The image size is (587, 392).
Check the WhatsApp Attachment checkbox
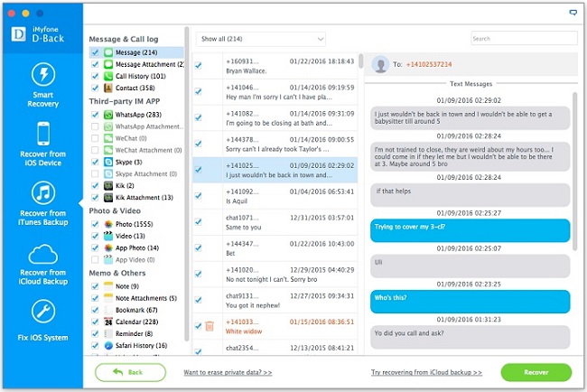click(x=95, y=126)
